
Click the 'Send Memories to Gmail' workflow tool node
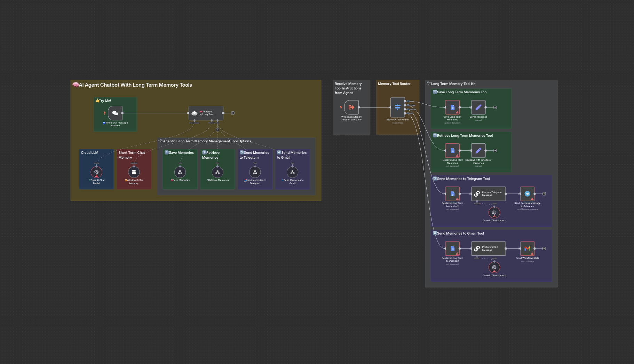click(292, 172)
